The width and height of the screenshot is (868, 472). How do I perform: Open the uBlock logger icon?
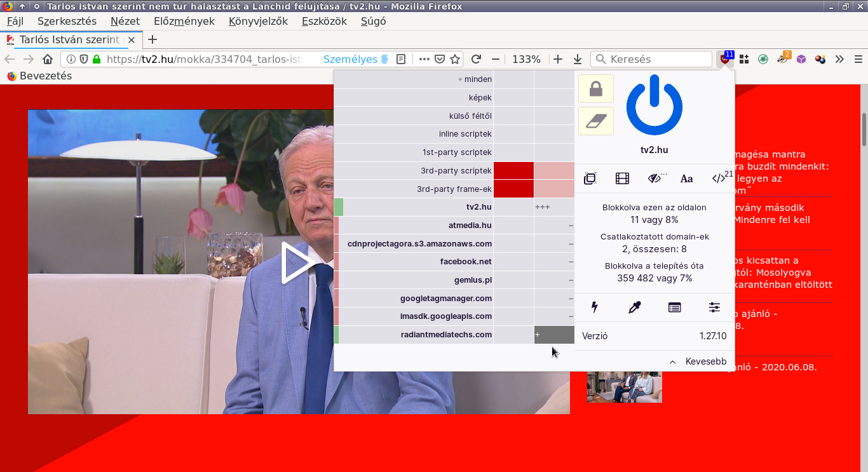[674, 307]
